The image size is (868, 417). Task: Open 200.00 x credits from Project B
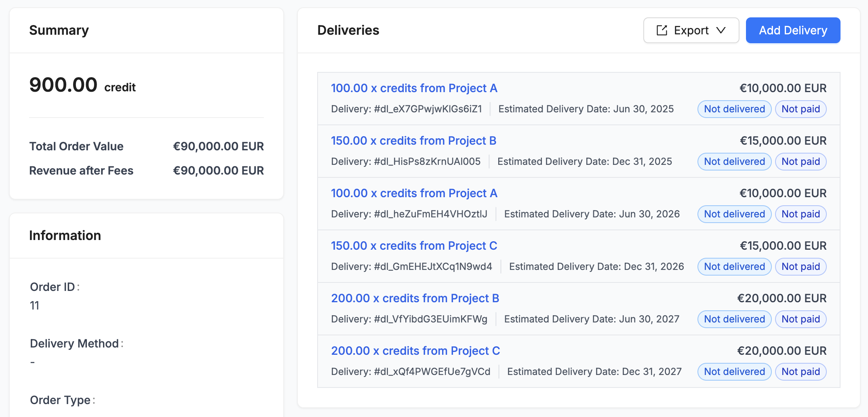[x=415, y=298]
